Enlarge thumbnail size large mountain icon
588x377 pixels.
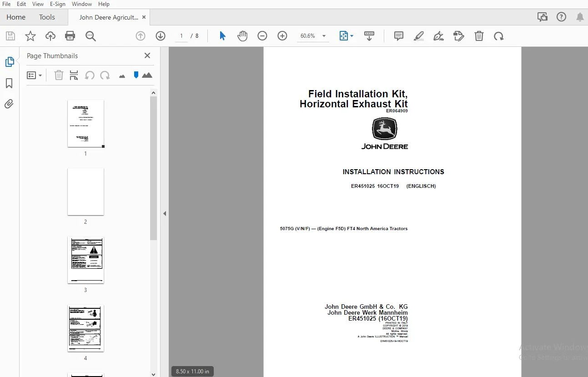pos(147,75)
